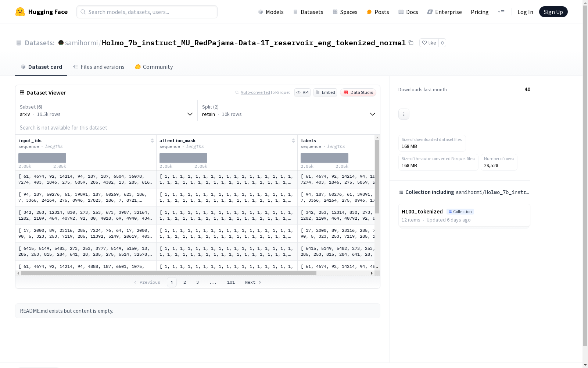Viewport: 588px width, 368px height.
Task: Go to page 3 of the table
Action: [197, 282]
